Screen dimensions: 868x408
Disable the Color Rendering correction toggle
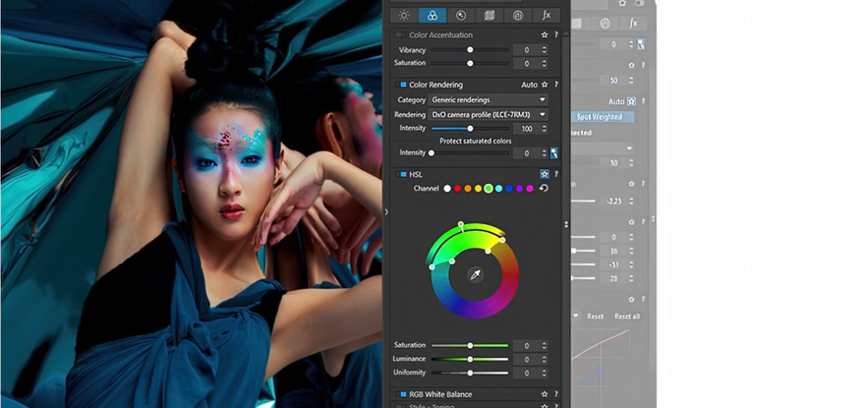click(403, 85)
